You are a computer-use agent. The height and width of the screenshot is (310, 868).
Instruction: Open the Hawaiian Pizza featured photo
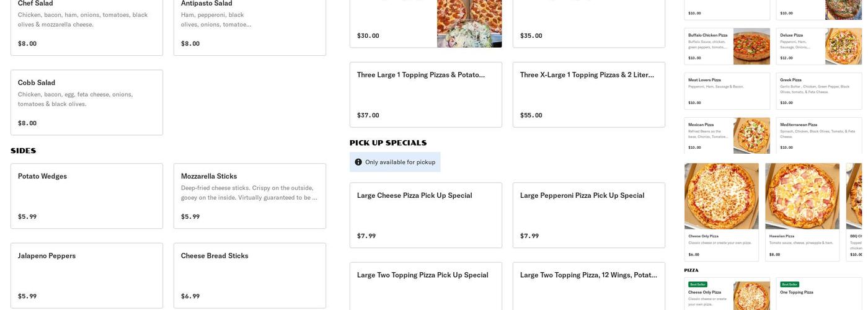click(x=802, y=197)
